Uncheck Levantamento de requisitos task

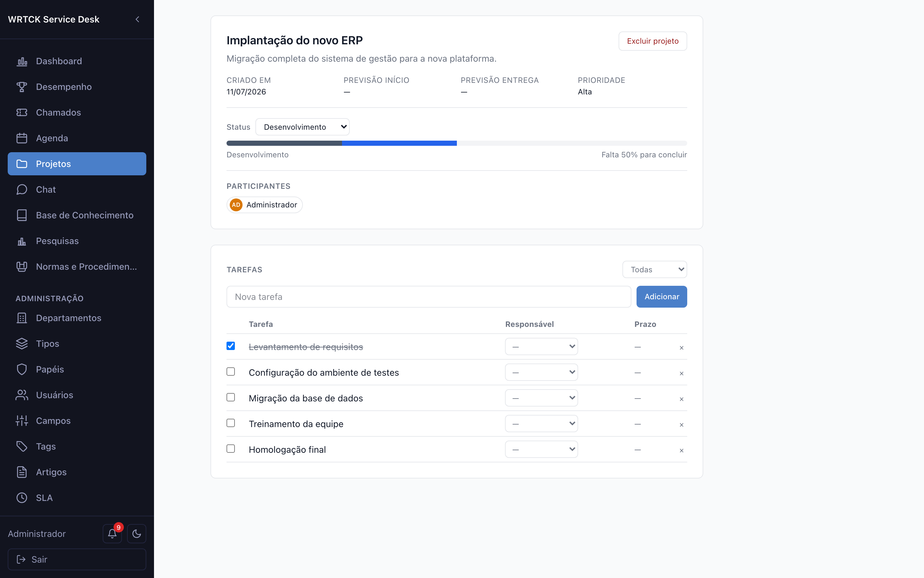click(231, 346)
